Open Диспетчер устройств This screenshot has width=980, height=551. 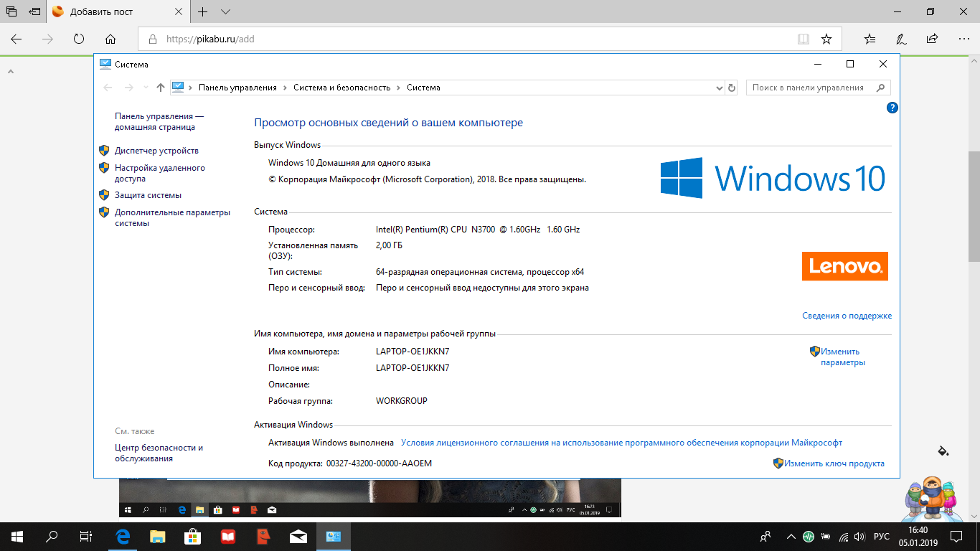pyautogui.click(x=156, y=151)
